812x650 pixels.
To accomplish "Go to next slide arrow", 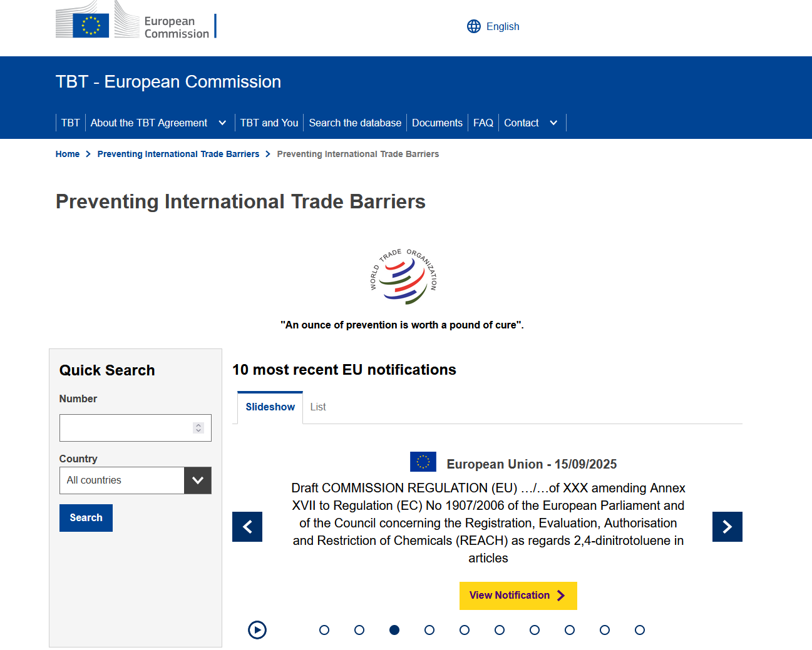I will coord(727,527).
